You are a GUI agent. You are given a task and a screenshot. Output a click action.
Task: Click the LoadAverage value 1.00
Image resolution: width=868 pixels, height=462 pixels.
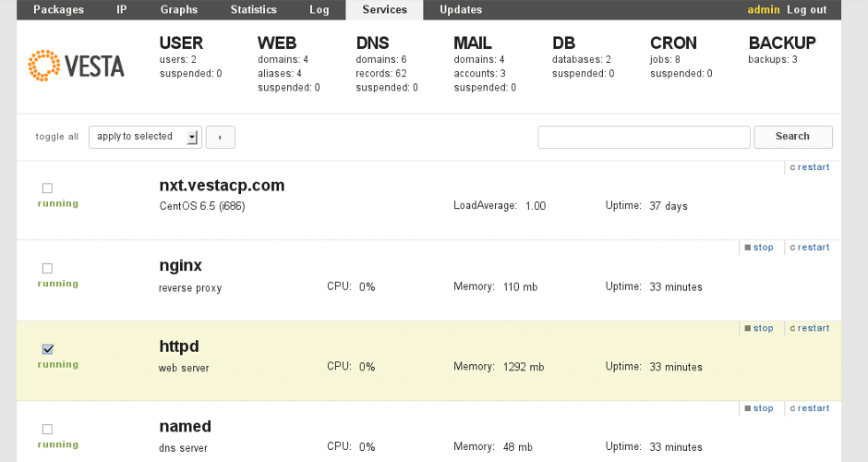(536, 206)
